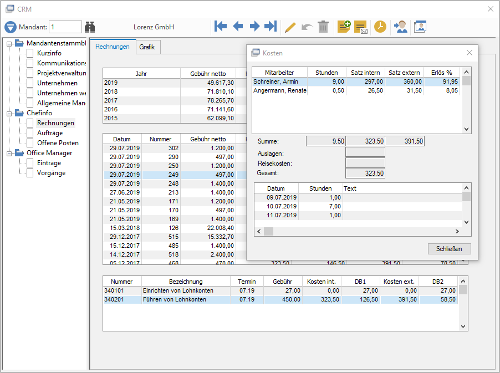Jump to last record arrow
This screenshot has width=500, height=373.
coord(271,26)
